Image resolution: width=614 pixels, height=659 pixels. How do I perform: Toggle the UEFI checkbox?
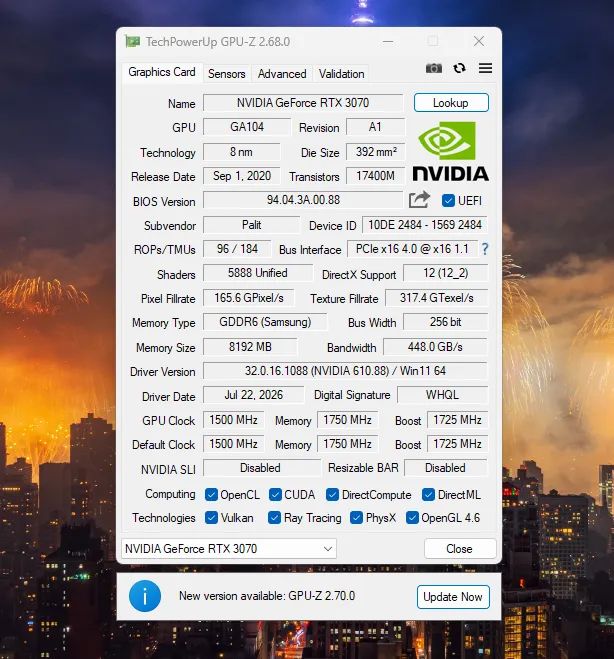click(x=448, y=201)
